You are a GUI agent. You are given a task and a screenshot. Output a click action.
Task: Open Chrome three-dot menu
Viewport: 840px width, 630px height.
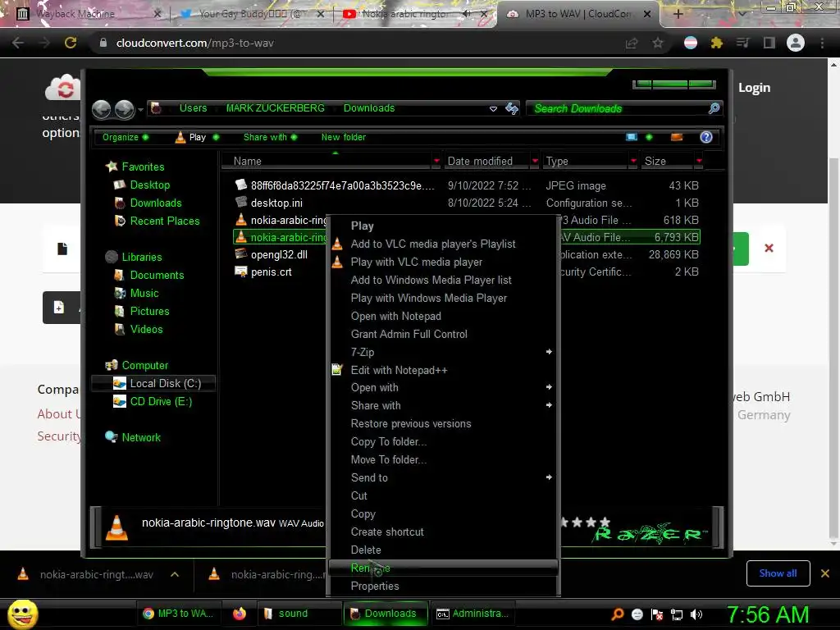(x=822, y=43)
